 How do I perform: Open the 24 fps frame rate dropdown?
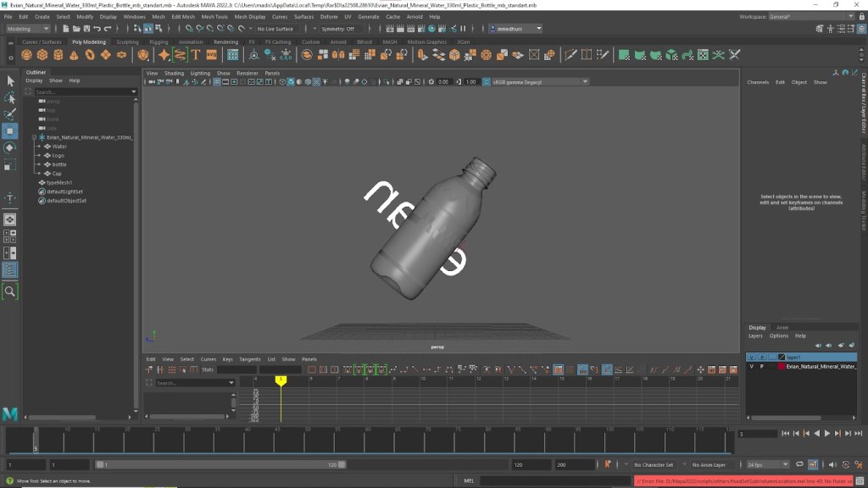point(767,464)
